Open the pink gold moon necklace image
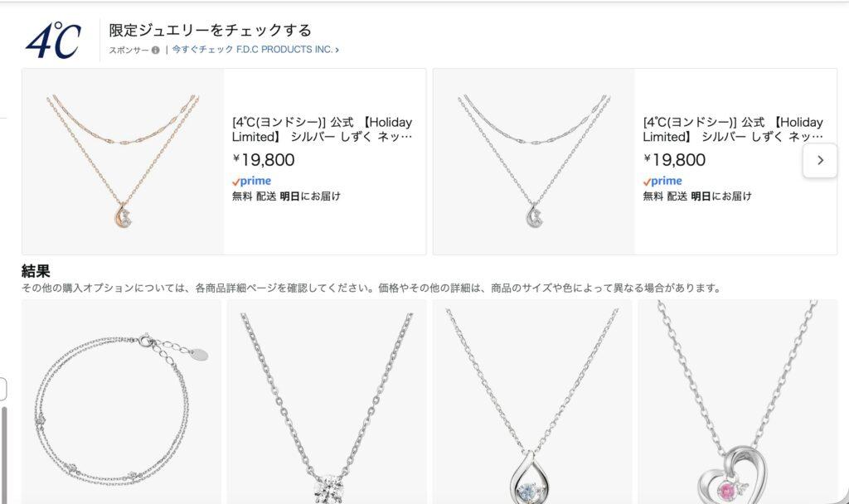849x504 pixels. click(x=123, y=162)
